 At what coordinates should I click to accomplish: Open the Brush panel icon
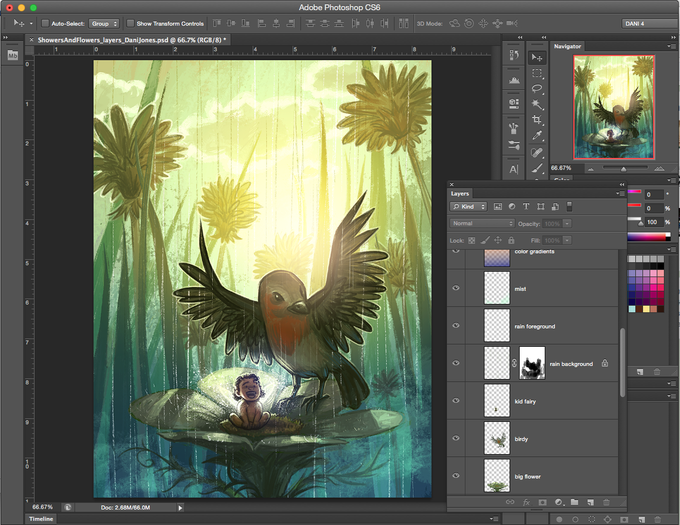coord(514,145)
